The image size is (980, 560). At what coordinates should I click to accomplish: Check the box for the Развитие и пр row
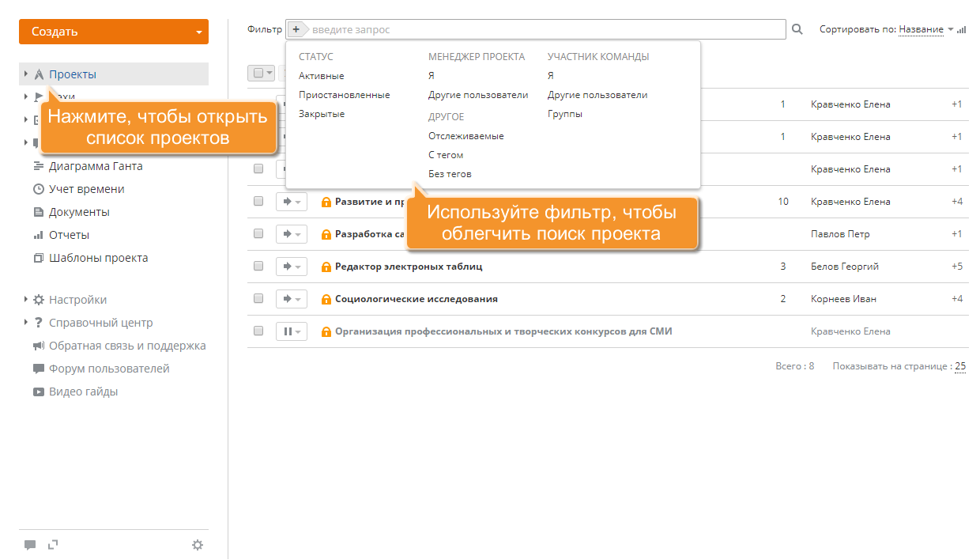258,202
